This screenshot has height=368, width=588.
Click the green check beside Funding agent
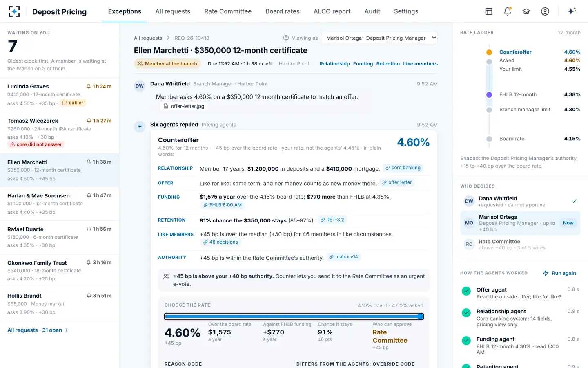tap(466, 341)
